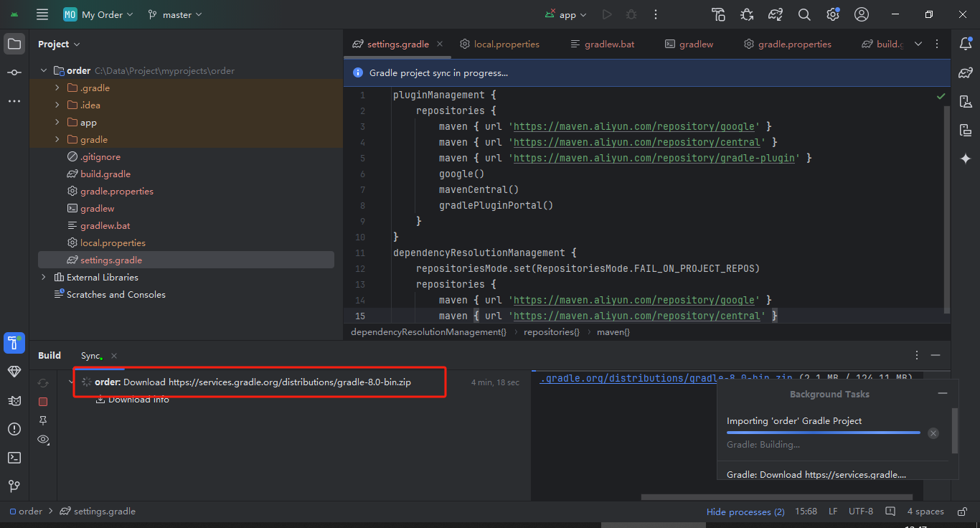Open the Device Manager tool window
The width and height of the screenshot is (980, 528).
tap(966, 101)
